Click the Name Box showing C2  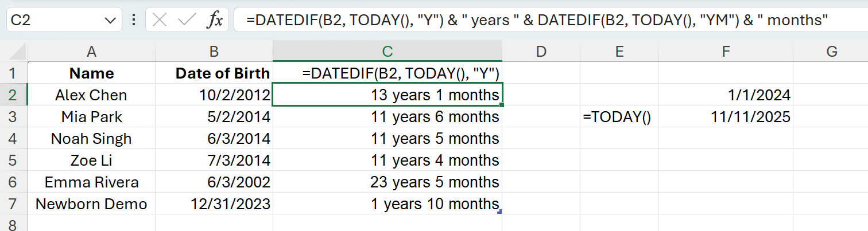[55, 20]
